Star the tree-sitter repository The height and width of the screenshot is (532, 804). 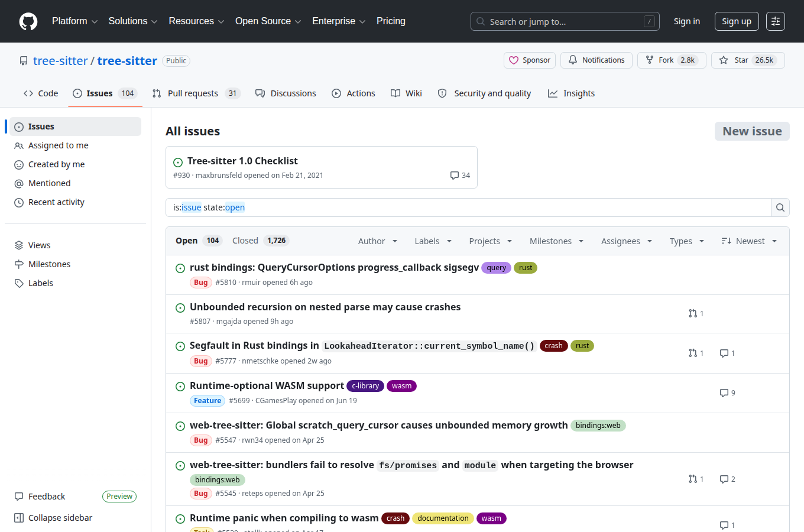click(x=748, y=60)
